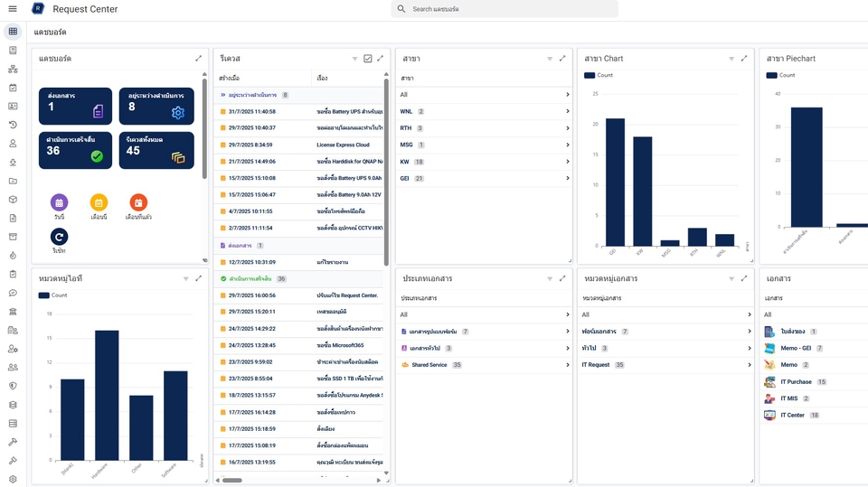Select the IT Purchase document item

point(796,382)
